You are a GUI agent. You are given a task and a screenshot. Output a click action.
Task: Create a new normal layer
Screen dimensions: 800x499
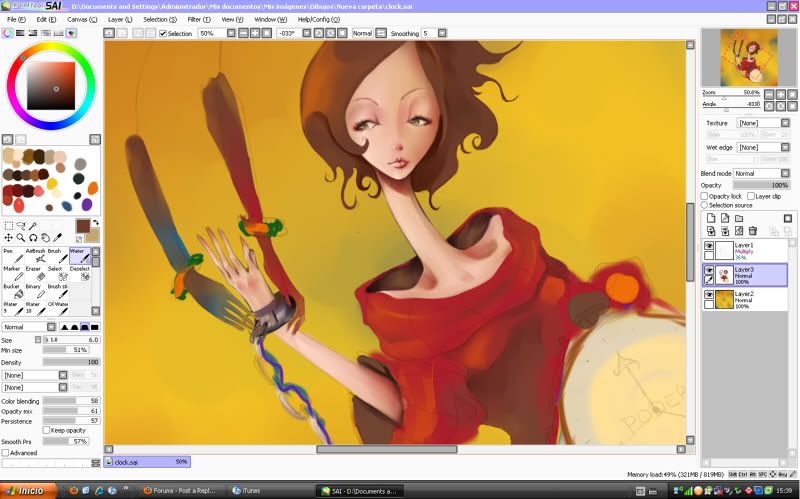tap(711, 218)
